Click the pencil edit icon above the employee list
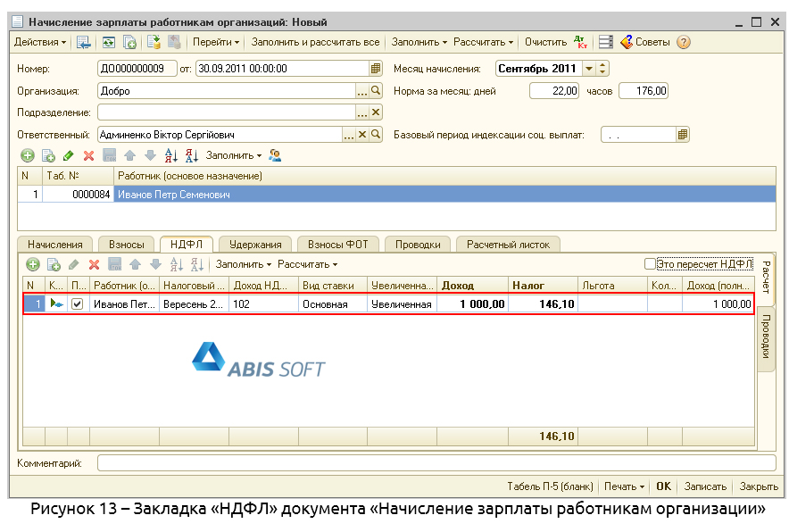Viewport: 789px width, 532px height. (69, 155)
